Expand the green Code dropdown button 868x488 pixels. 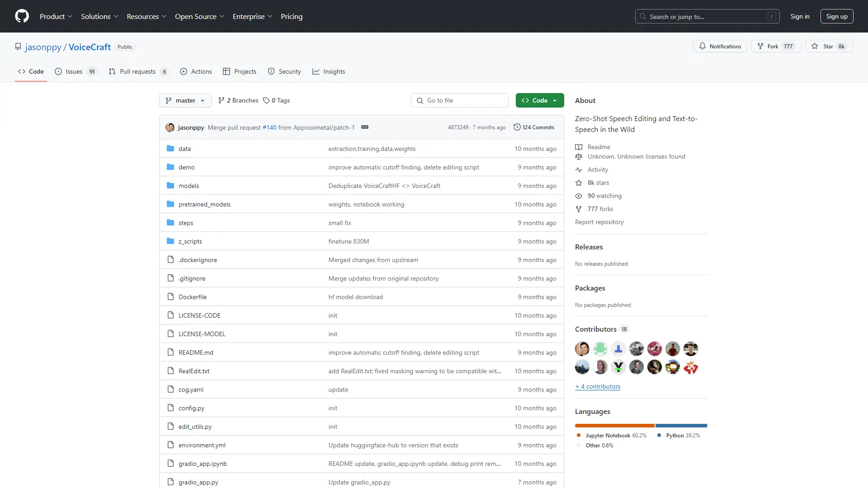coord(539,100)
